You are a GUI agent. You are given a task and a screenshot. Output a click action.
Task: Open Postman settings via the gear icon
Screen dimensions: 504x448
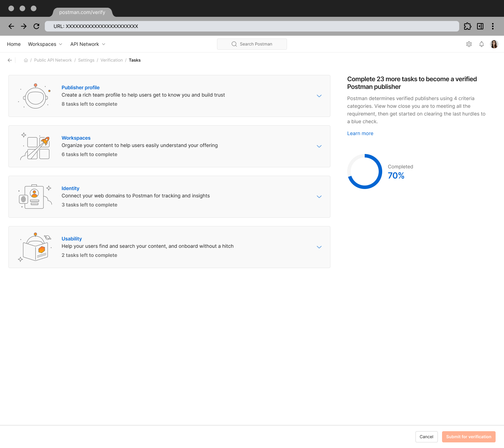(x=469, y=44)
